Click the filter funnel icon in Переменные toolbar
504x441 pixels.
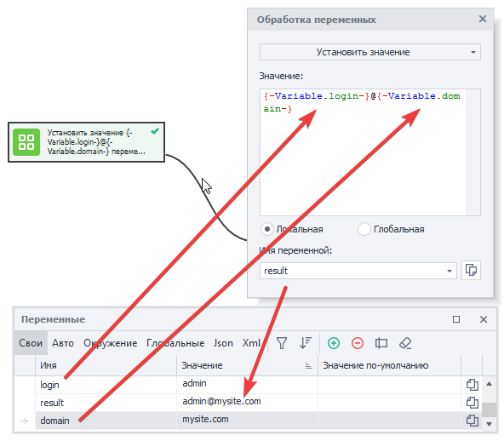[x=282, y=343]
